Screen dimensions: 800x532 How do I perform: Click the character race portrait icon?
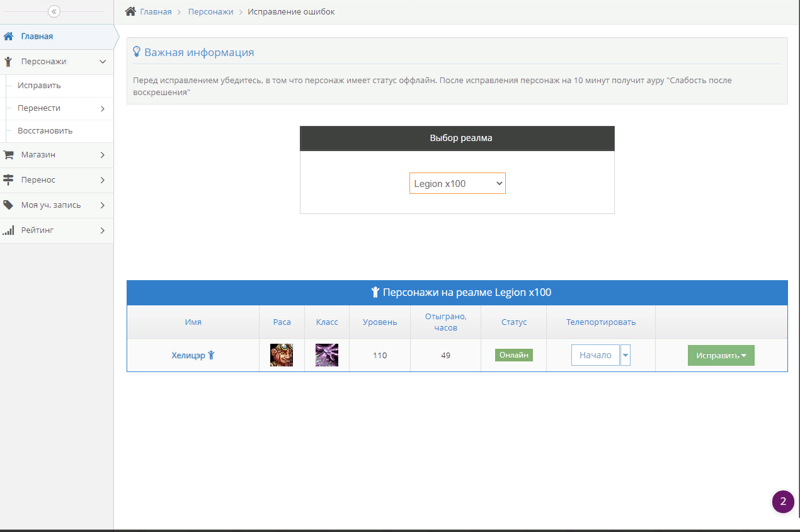point(282,355)
